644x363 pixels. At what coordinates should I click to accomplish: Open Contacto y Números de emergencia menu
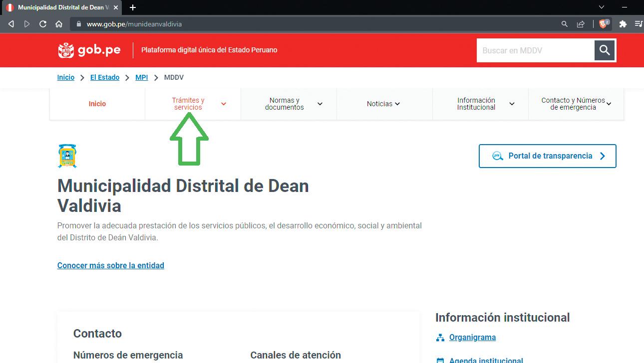(x=576, y=104)
